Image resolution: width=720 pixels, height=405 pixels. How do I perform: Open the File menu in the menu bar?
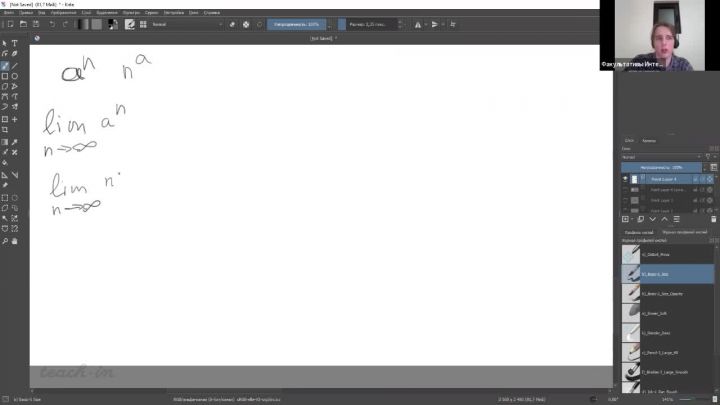click(x=8, y=13)
